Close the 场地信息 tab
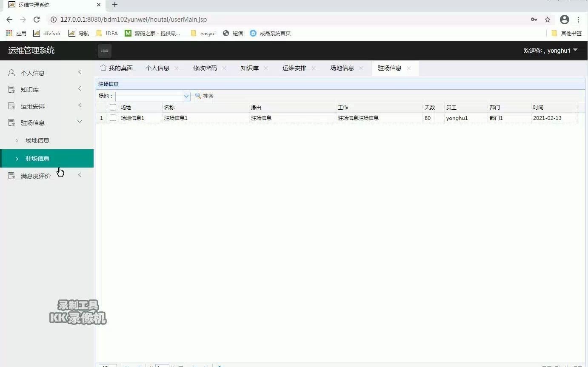The height and width of the screenshot is (367, 588). (361, 68)
